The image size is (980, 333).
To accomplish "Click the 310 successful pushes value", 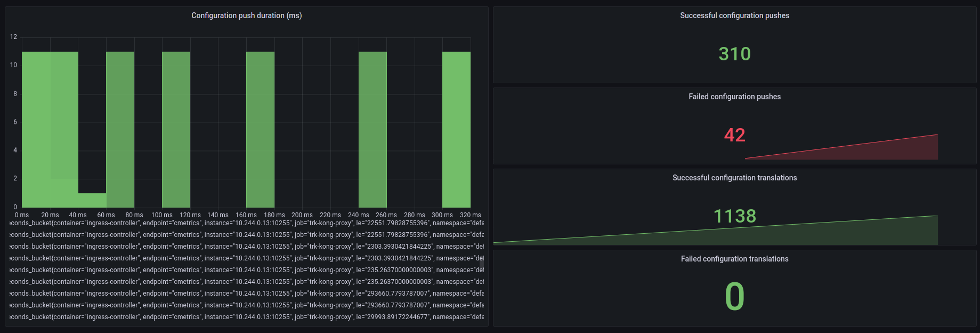I will (734, 54).
